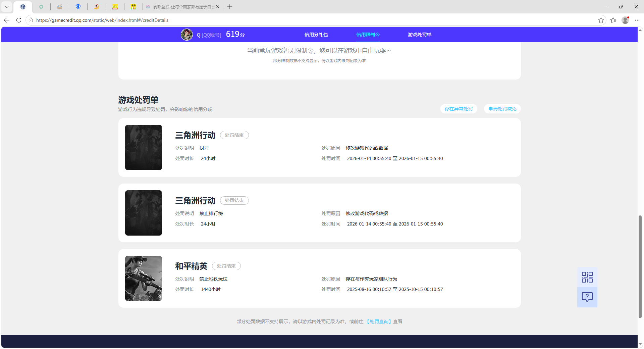Open a new browser tab

230,7
